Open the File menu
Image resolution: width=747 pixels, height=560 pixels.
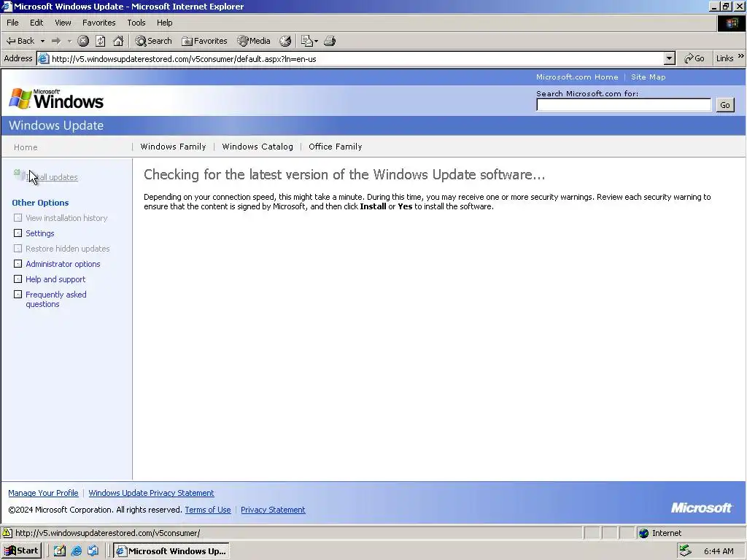point(12,23)
